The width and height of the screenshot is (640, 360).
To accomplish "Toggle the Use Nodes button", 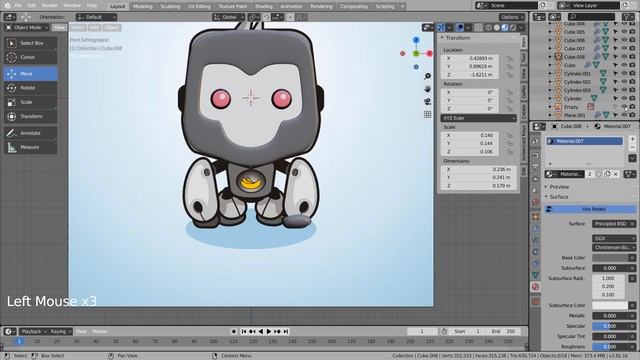I will tap(590, 209).
